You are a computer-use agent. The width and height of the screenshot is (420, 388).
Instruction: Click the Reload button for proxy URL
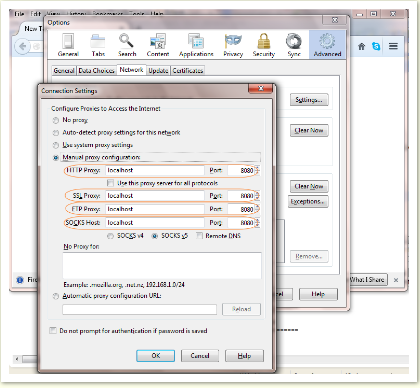241,309
